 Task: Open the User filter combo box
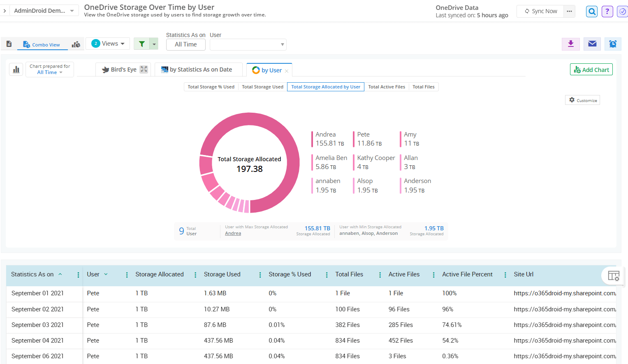(248, 44)
